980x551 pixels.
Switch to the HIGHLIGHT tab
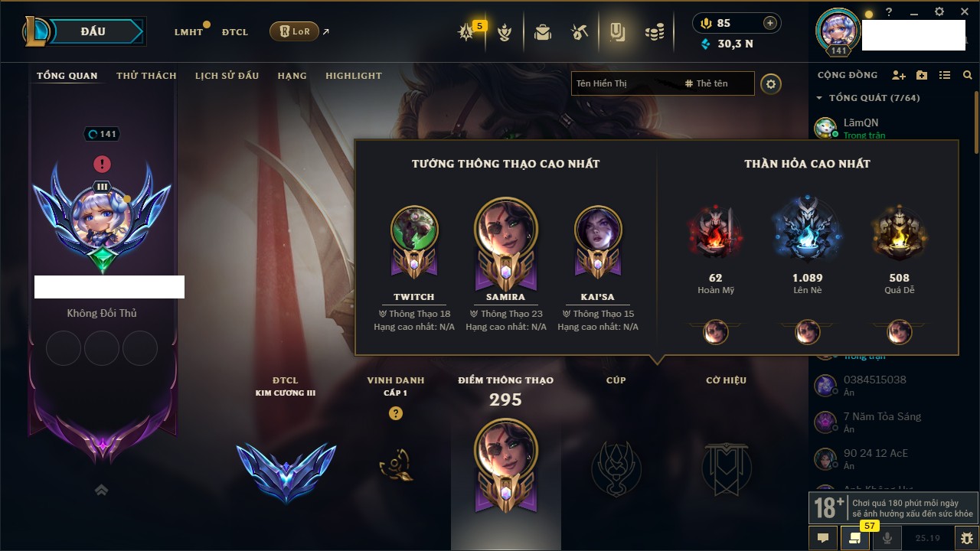click(354, 76)
